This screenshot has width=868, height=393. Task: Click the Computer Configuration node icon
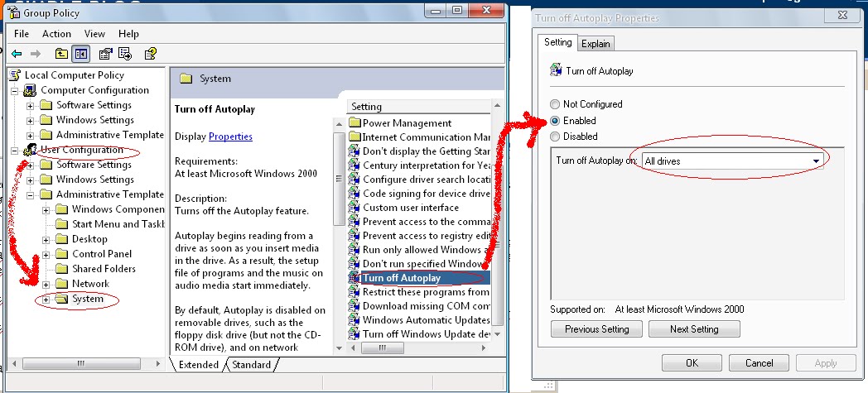pyautogui.click(x=30, y=90)
